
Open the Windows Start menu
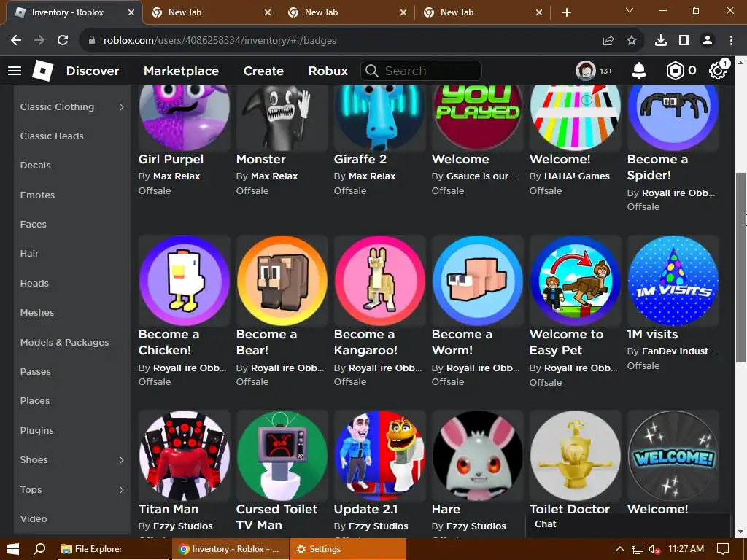(x=13, y=549)
